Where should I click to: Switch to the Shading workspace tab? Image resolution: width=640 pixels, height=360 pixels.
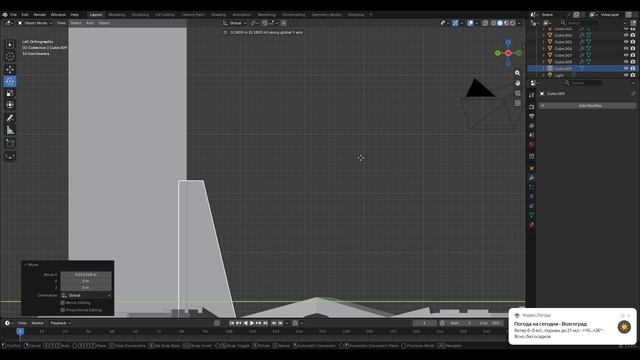click(218, 14)
